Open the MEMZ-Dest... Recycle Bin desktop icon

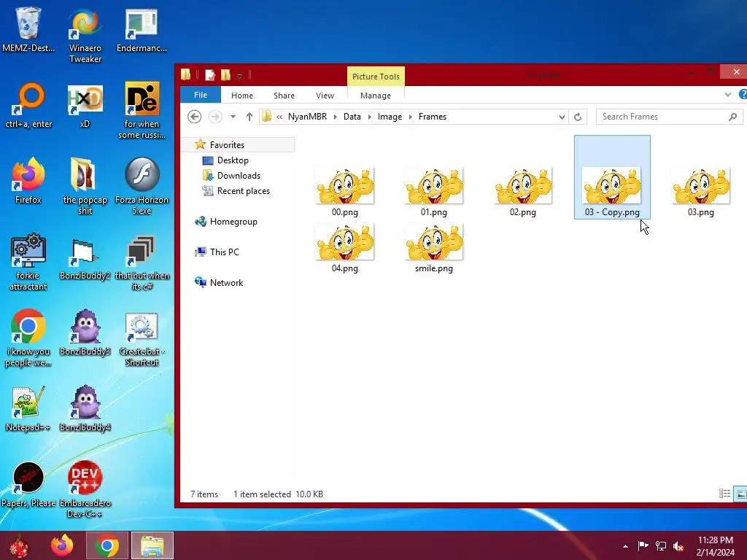click(28, 28)
